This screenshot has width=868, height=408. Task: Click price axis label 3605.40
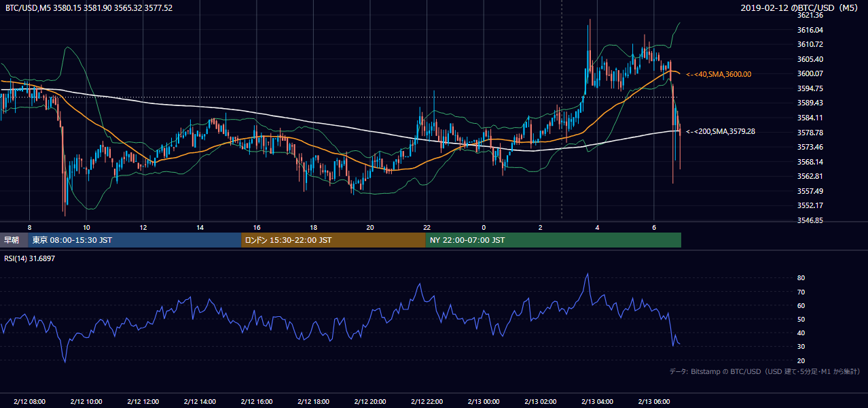pyautogui.click(x=810, y=59)
